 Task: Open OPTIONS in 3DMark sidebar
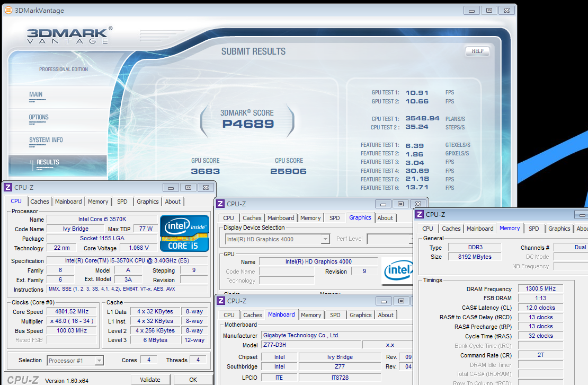click(39, 117)
